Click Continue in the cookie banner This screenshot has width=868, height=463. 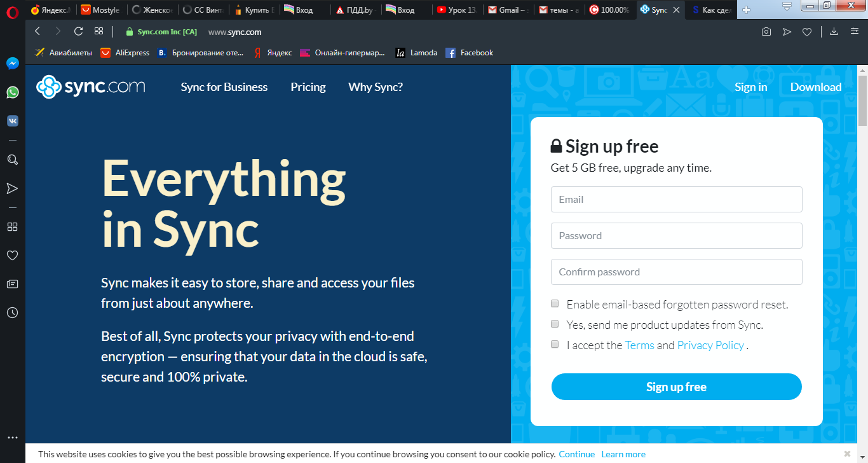[x=577, y=454]
